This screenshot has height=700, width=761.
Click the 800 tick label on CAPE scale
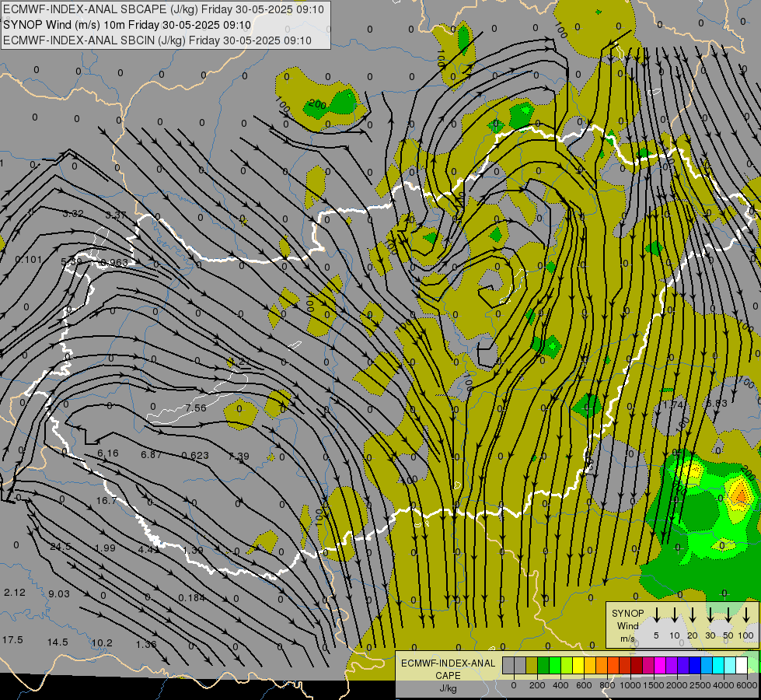pyautogui.click(x=607, y=685)
